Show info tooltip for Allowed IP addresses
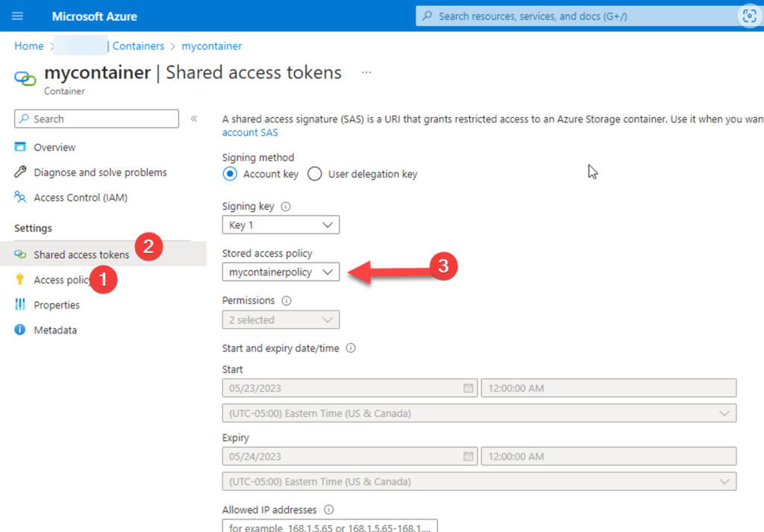 coord(329,510)
